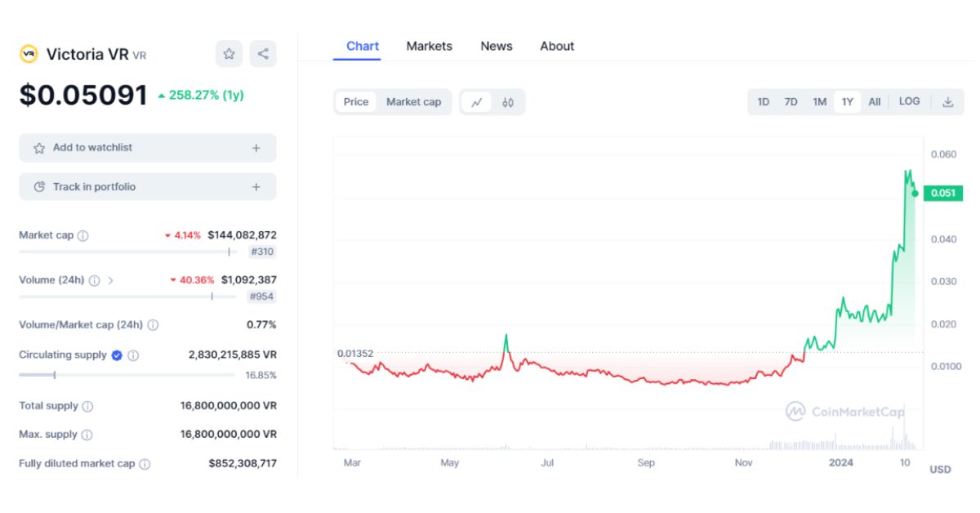
Task: Open the Markets tab
Action: click(x=429, y=47)
